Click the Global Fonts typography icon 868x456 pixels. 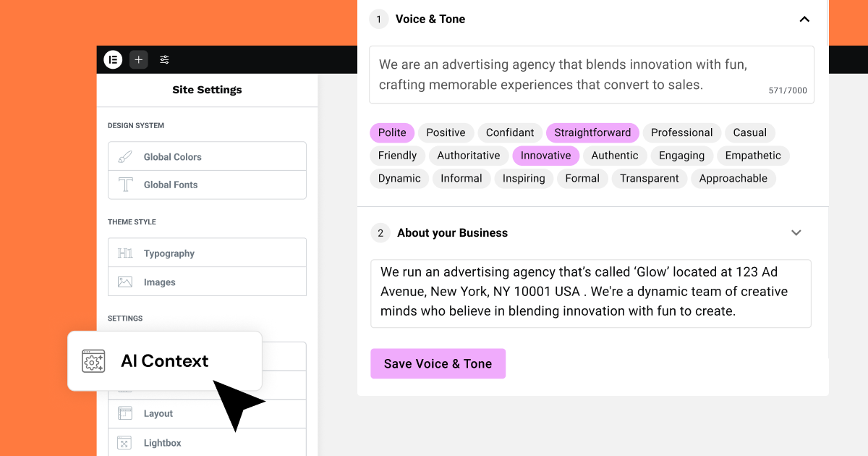125,185
